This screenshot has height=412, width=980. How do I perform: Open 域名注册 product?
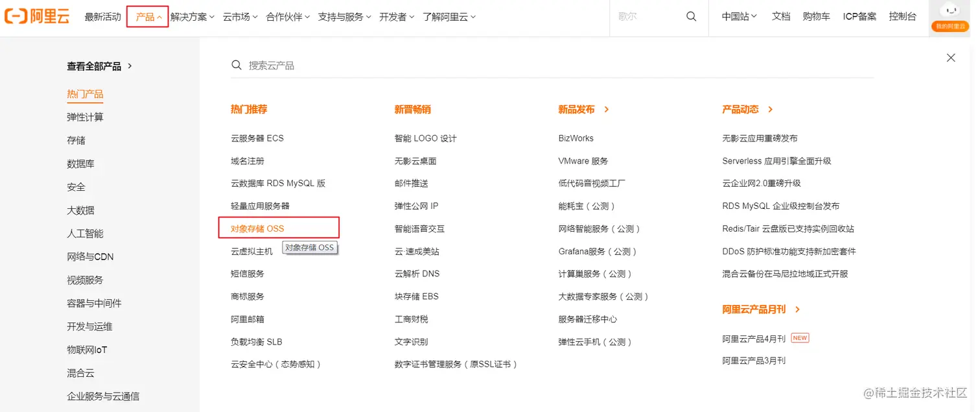click(x=248, y=161)
